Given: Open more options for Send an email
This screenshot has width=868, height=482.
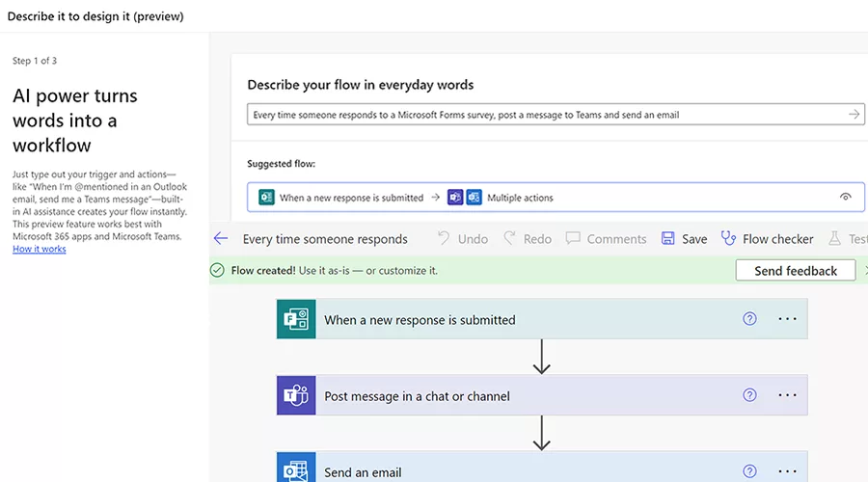Looking at the screenshot, I should [787, 471].
